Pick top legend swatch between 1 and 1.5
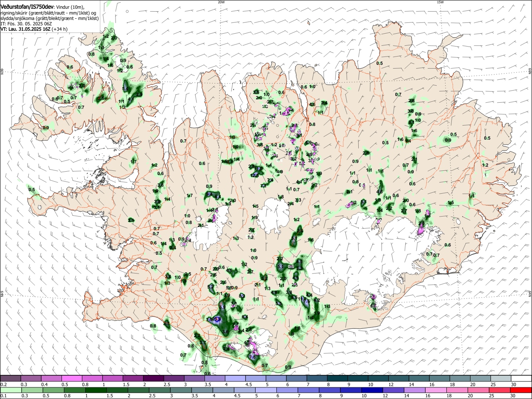This screenshot has width=532, height=399. pos(113,379)
